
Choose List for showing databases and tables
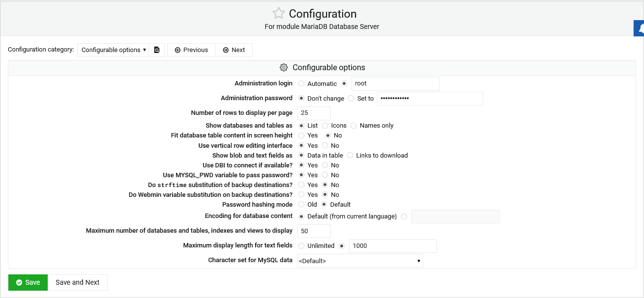[301, 126]
